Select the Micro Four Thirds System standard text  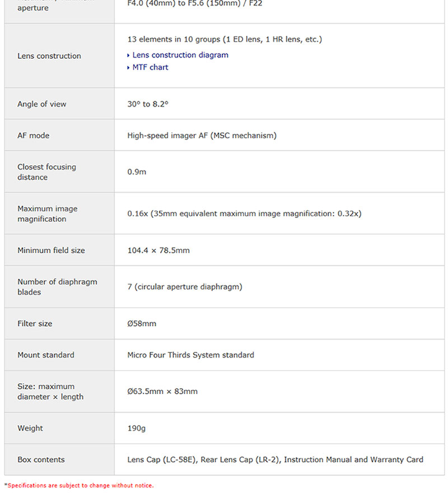point(190,355)
